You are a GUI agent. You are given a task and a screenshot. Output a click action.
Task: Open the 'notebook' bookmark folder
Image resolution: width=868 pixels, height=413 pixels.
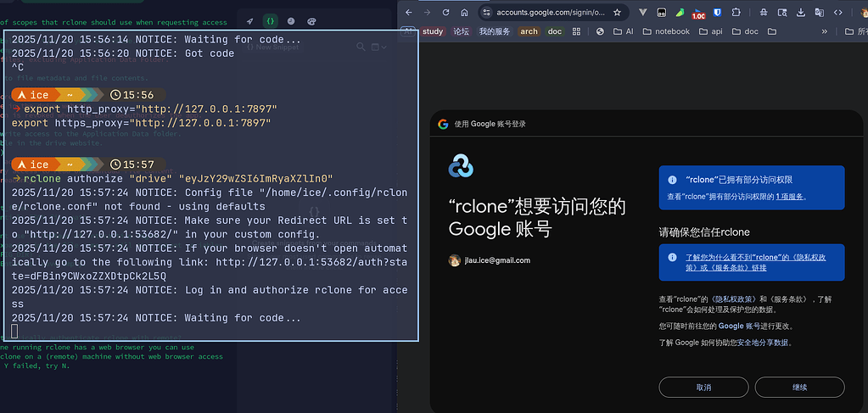click(666, 31)
